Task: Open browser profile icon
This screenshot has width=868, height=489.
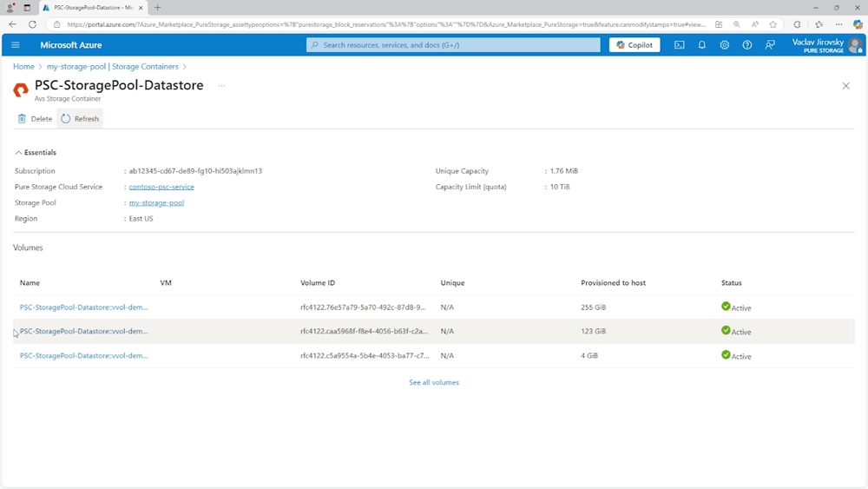Action: pos(10,8)
